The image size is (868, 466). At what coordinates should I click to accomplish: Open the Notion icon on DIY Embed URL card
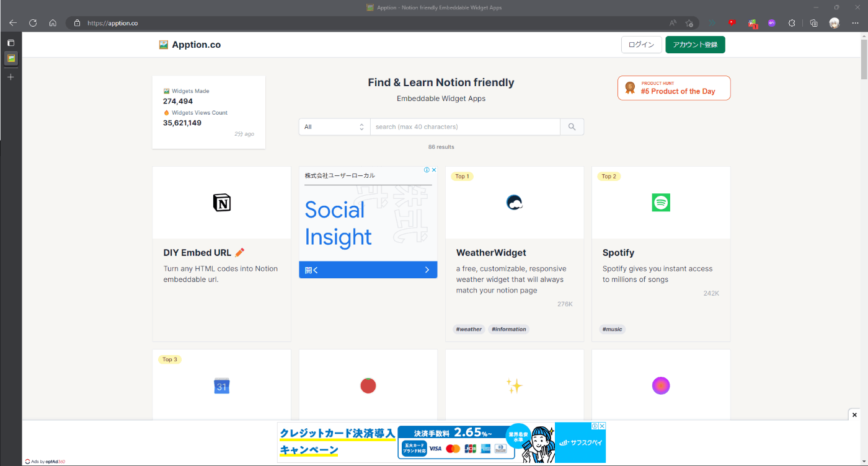(x=221, y=203)
